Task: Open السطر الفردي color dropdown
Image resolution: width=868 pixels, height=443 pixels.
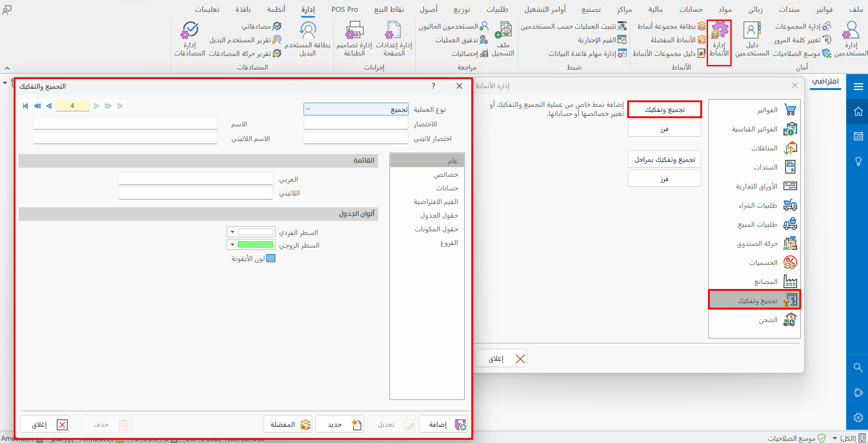Action: (x=232, y=232)
